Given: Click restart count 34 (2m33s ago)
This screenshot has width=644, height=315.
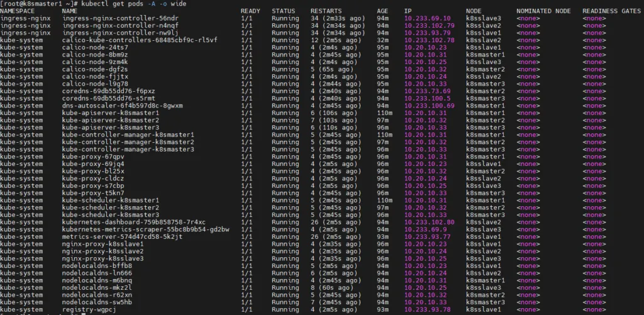Looking at the screenshot, I should (x=338, y=18).
